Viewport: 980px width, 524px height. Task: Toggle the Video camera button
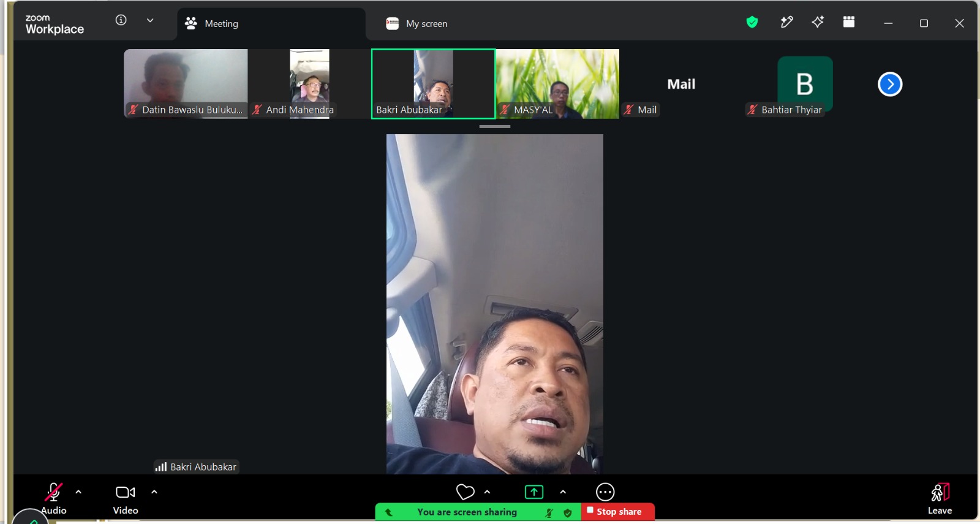coord(126,499)
